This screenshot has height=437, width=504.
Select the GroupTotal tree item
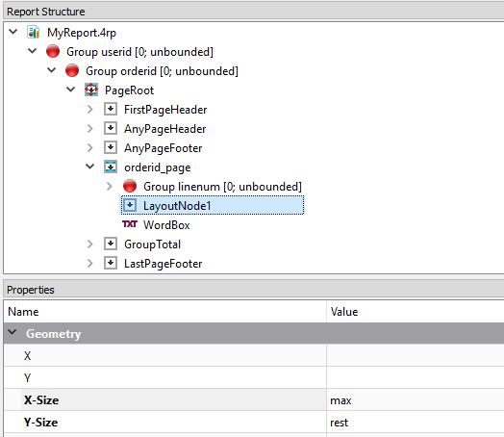tap(153, 244)
